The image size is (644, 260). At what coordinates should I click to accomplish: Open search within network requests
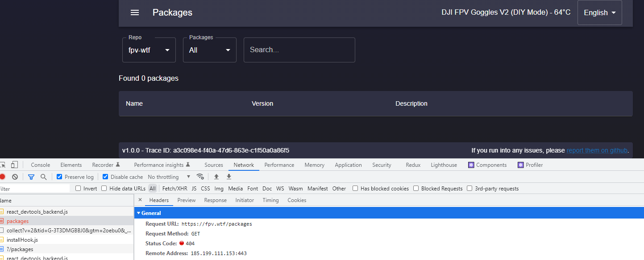(x=42, y=177)
